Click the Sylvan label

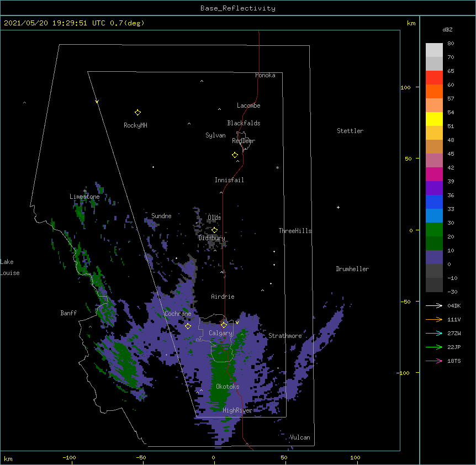pyautogui.click(x=215, y=135)
